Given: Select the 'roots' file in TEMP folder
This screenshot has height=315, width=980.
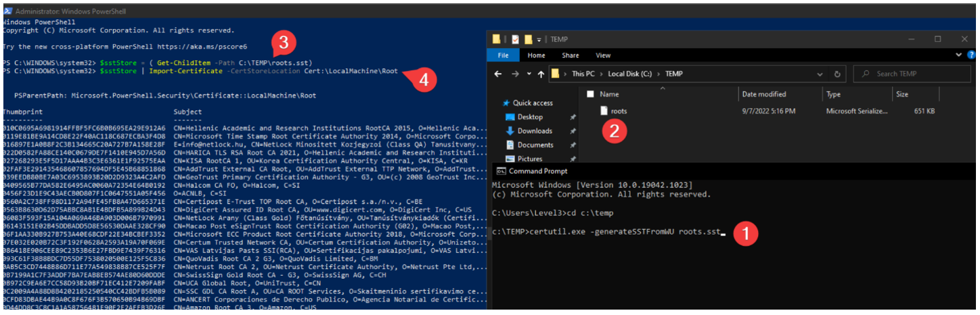Looking at the screenshot, I should [x=619, y=111].
